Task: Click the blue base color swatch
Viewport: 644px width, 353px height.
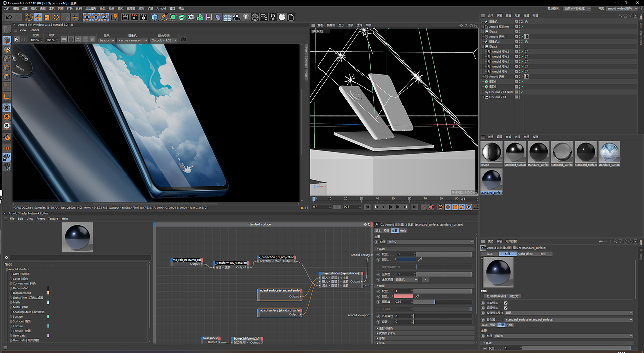Action: [x=407, y=260]
